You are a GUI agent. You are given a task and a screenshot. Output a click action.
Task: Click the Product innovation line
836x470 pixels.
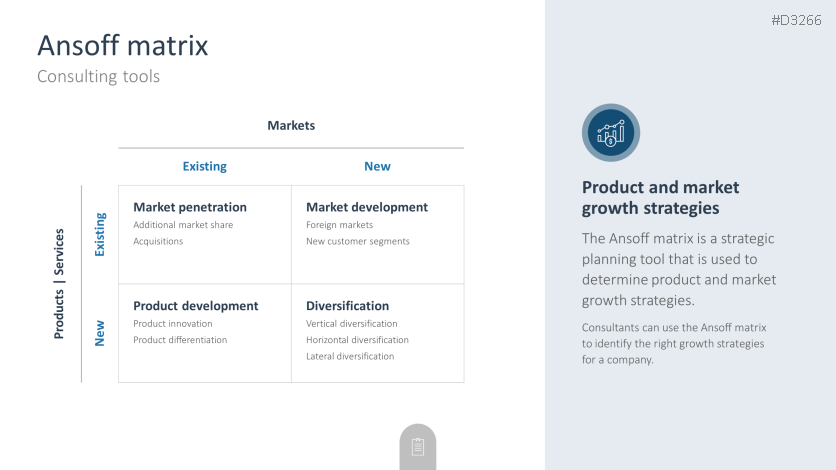point(173,324)
